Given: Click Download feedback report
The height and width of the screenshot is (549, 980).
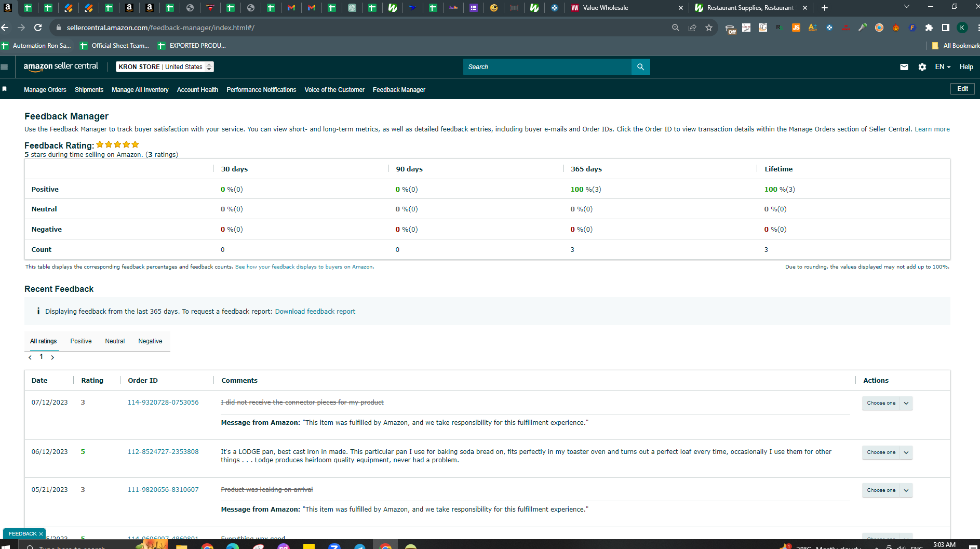Looking at the screenshot, I should (x=315, y=312).
